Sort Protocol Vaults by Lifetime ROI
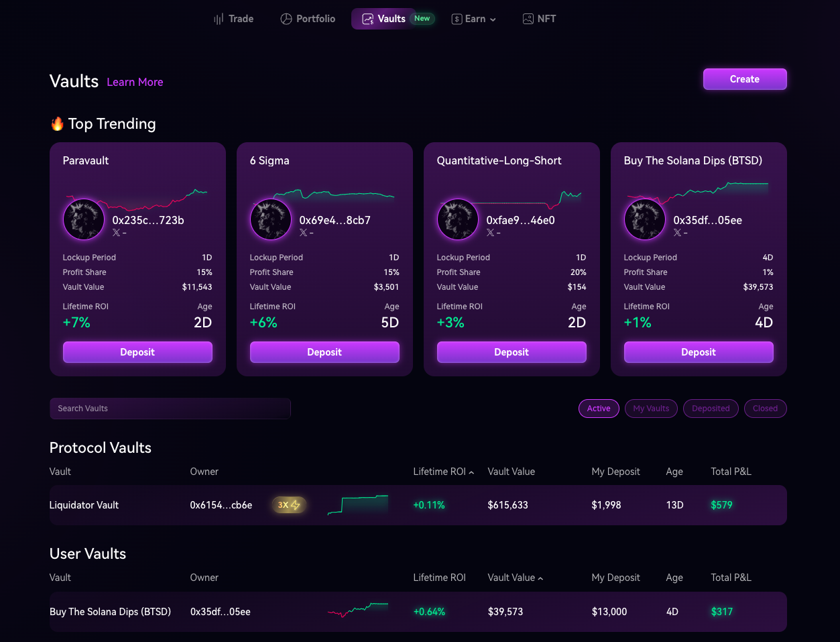 (x=444, y=472)
